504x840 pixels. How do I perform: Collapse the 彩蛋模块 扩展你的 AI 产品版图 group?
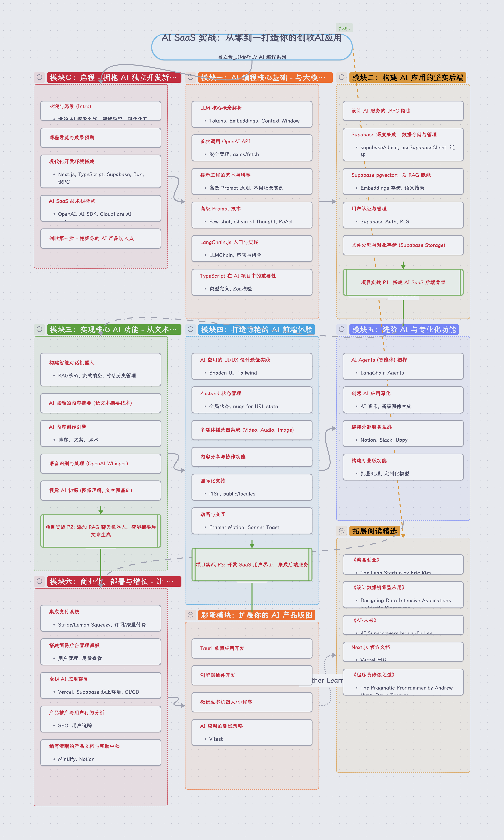click(x=191, y=615)
